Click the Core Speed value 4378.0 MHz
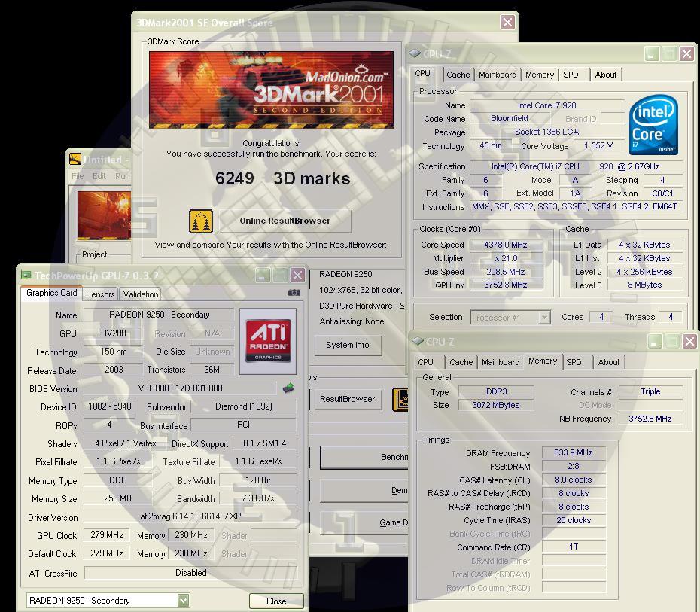Screen dimensions: 700x612 (506, 245)
